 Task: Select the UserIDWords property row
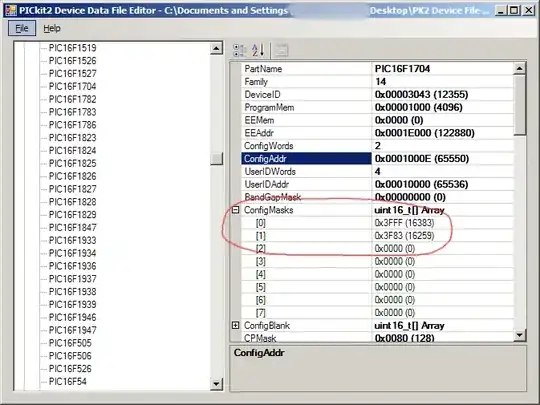click(x=377, y=171)
